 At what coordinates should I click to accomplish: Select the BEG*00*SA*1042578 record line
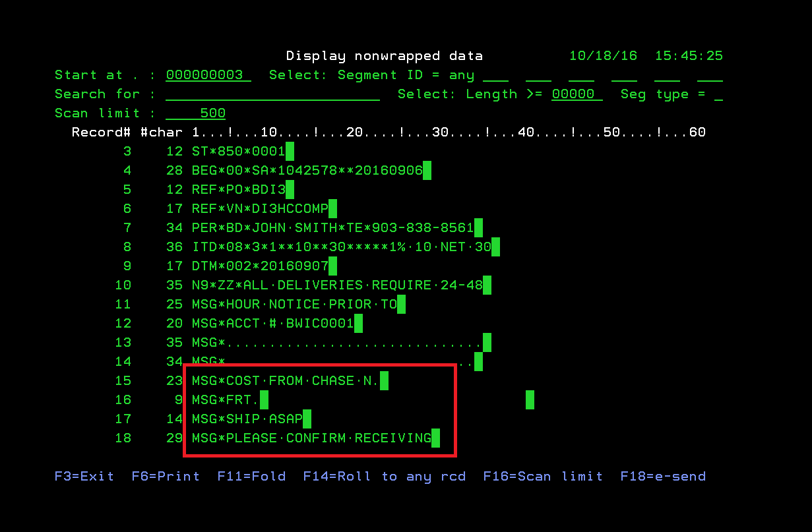tap(277, 171)
